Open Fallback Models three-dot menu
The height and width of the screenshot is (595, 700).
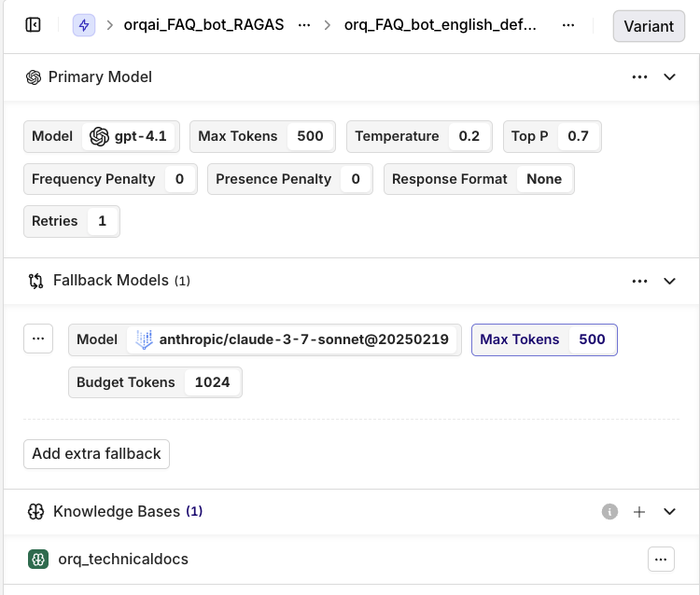point(639,281)
